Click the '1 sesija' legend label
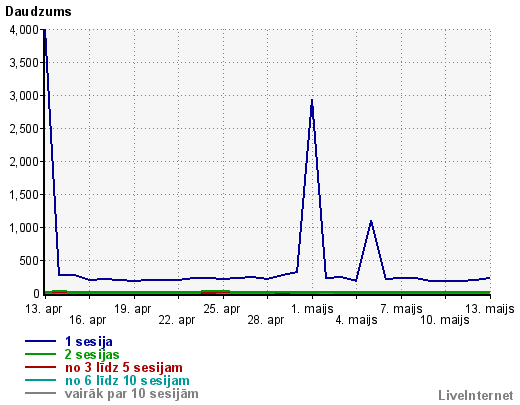 click(89, 342)
